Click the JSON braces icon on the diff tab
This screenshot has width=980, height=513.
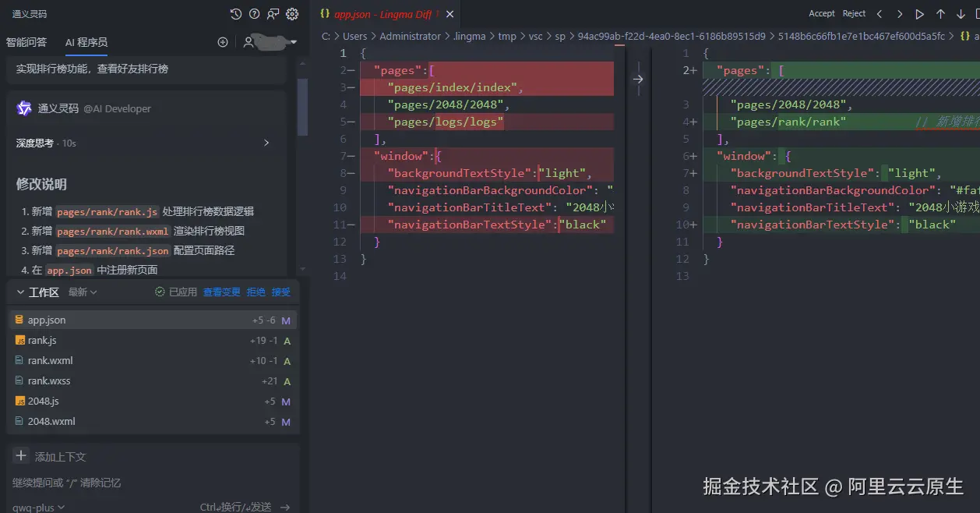coord(325,14)
